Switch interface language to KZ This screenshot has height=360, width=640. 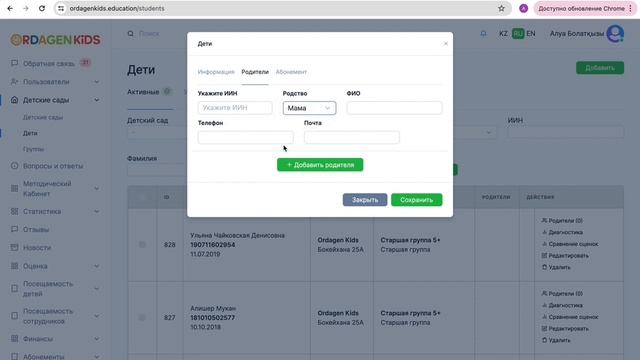coord(503,33)
